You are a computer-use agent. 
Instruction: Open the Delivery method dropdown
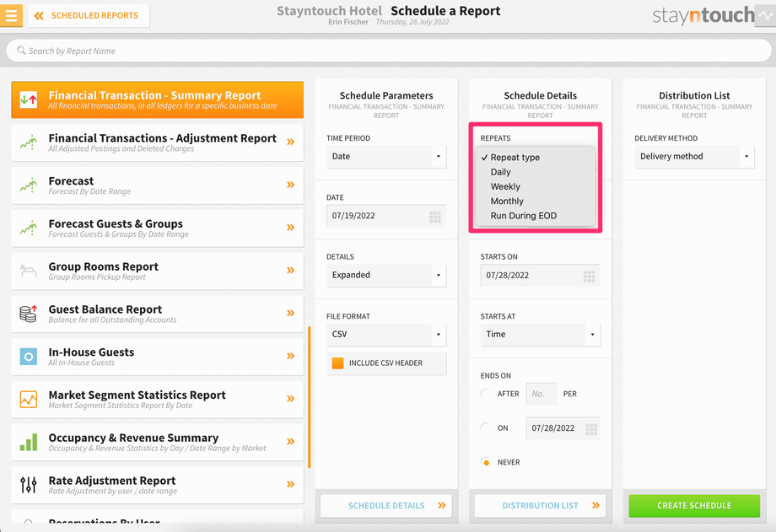coord(694,156)
